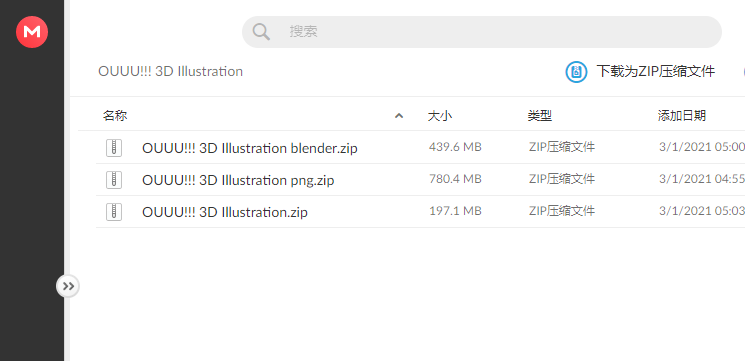Viewport: 745px width, 361px height.
Task: Click the 3/1/2021 05:00 date cell
Action: (x=702, y=147)
